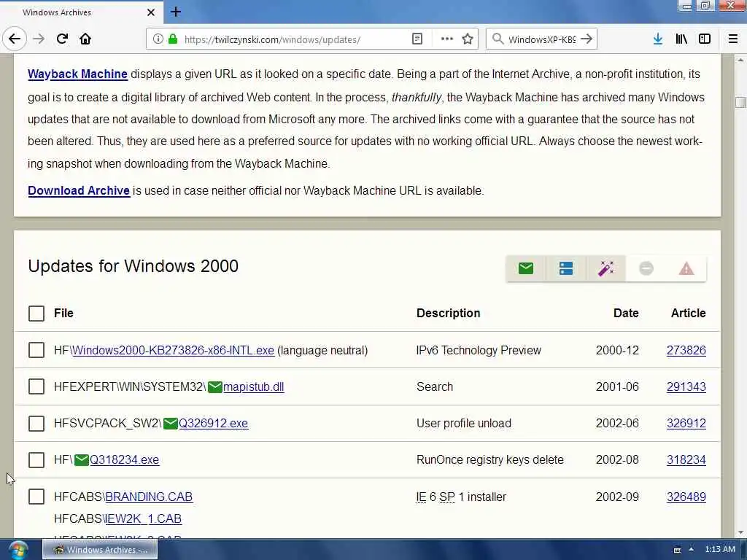Check the Q318234.exe row checkbox
This screenshot has height=560, width=747.
pyautogui.click(x=36, y=460)
